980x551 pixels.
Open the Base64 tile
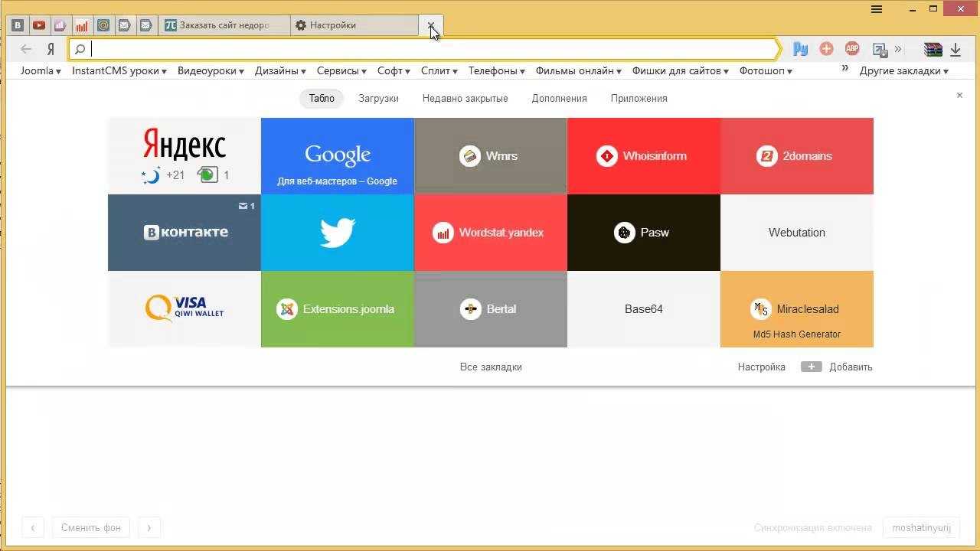pyautogui.click(x=644, y=309)
